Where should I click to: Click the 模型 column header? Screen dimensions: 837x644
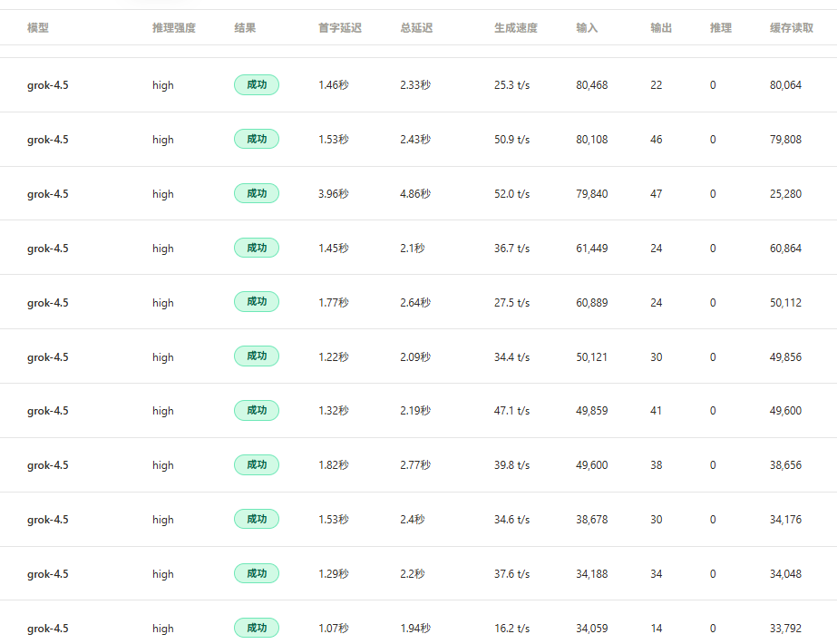point(38,28)
